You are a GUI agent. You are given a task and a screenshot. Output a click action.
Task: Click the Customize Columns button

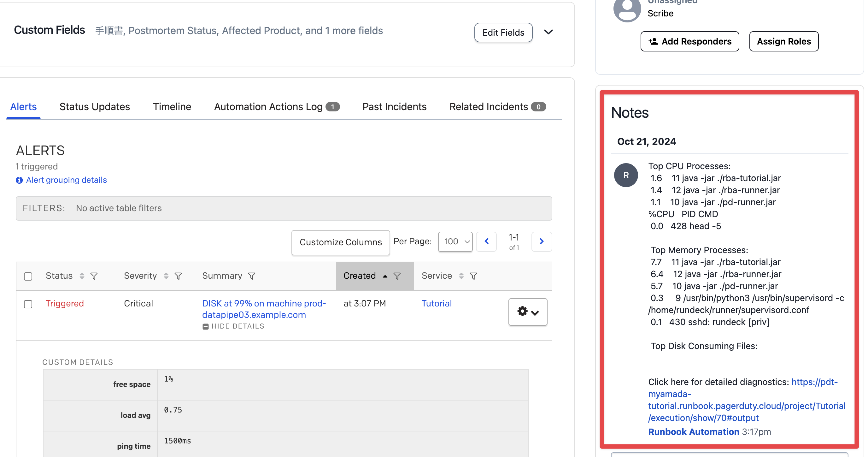coord(341,242)
